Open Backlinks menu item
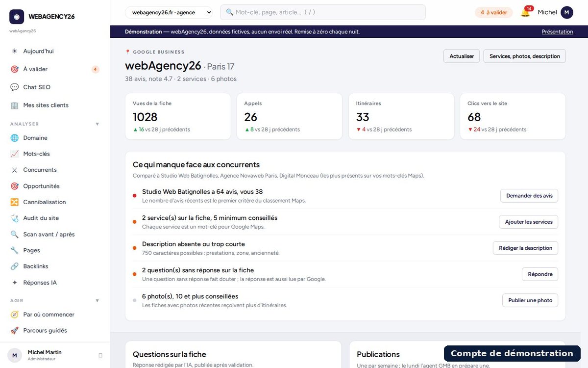588x368 pixels. pyautogui.click(x=55, y=266)
